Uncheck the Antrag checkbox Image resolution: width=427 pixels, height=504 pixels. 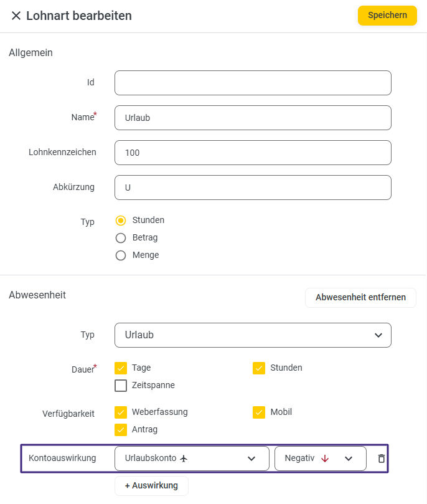(x=121, y=430)
